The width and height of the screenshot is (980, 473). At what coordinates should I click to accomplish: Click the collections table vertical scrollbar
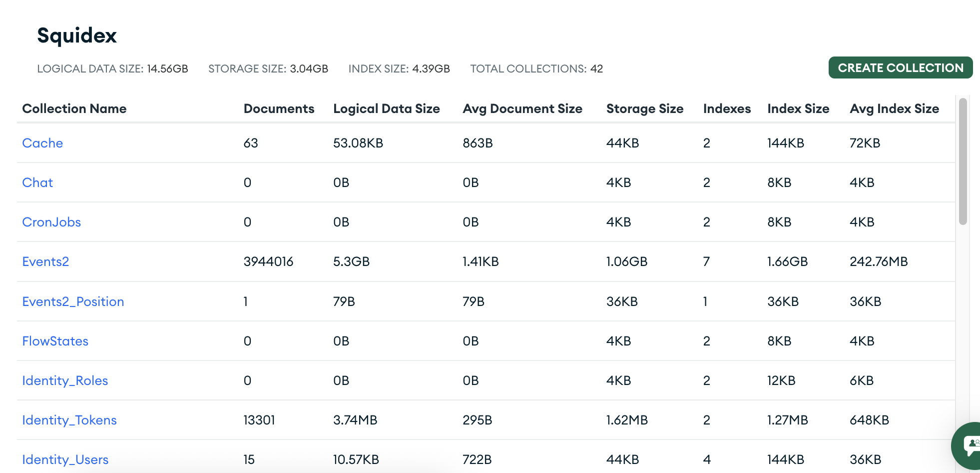[x=963, y=161]
